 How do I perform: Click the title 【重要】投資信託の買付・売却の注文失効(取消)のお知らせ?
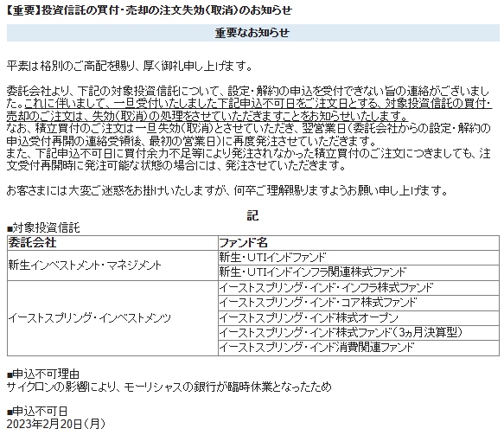(x=150, y=10)
